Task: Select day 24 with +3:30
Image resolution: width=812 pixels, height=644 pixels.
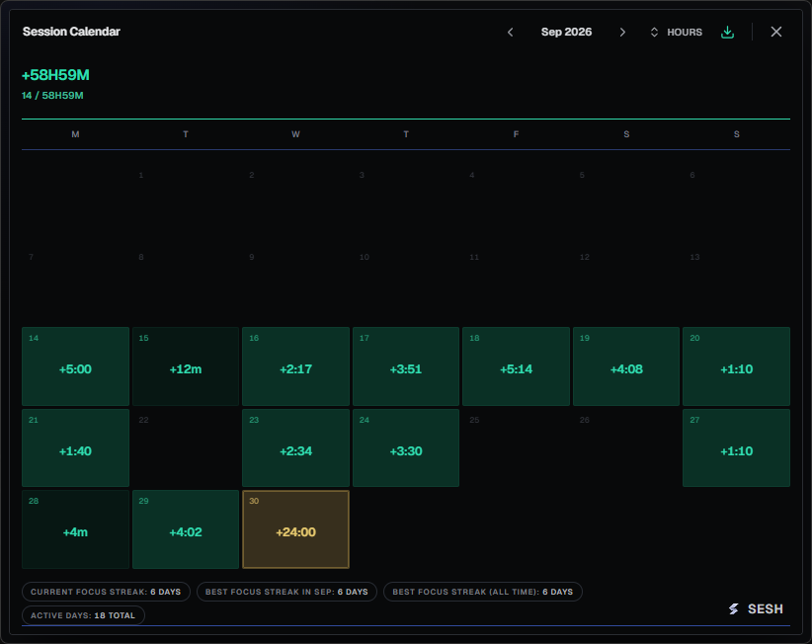Action: (406, 447)
